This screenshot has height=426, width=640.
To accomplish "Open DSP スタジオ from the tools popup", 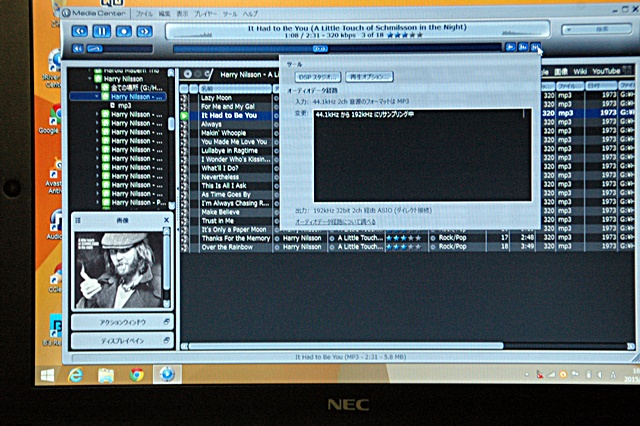I will point(318,77).
